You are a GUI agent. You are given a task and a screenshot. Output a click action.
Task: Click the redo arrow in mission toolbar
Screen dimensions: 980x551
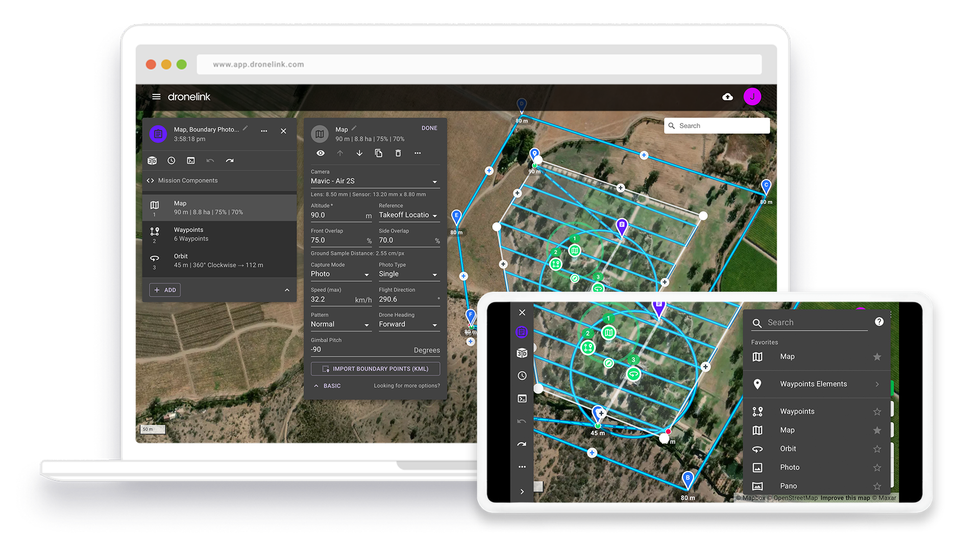click(230, 161)
